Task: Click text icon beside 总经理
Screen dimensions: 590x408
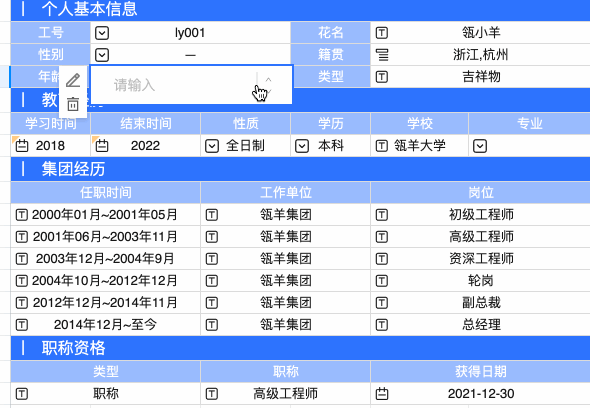Action: 382,325
